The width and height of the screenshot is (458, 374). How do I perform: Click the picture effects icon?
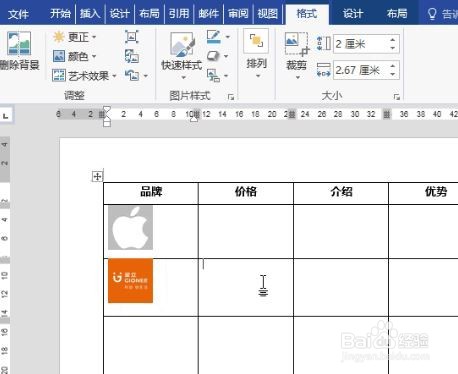tap(213, 56)
